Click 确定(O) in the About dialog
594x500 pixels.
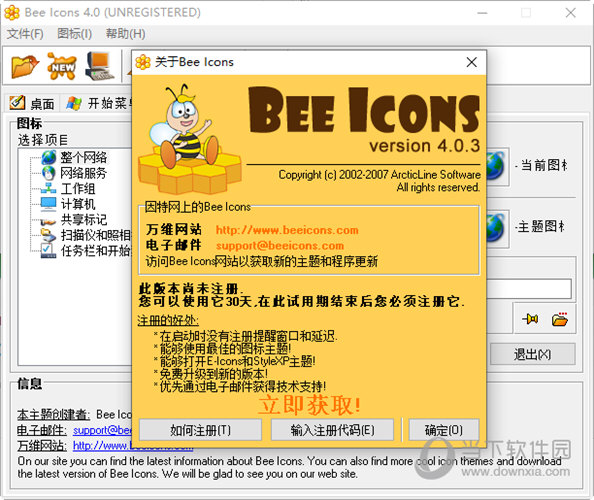click(444, 430)
